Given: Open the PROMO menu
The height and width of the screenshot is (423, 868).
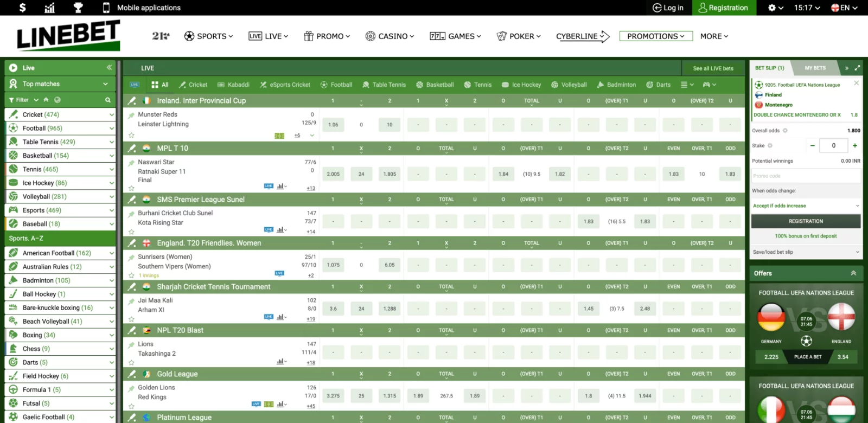Looking at the screenshot, I should (x=327, y=36).
